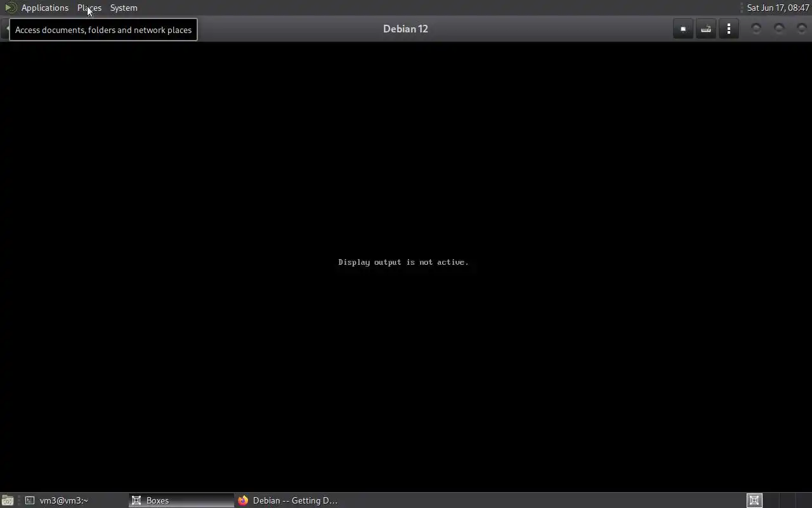812x508 pixels.
Task: Click the send keyboard shortcut button
Action: pyautogui.click(x=705, y=29)
